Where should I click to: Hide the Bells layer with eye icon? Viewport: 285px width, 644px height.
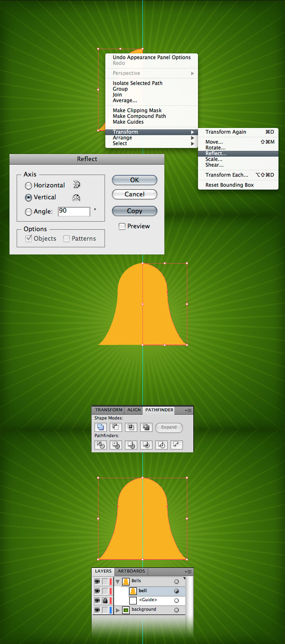(x=97, y=581)
